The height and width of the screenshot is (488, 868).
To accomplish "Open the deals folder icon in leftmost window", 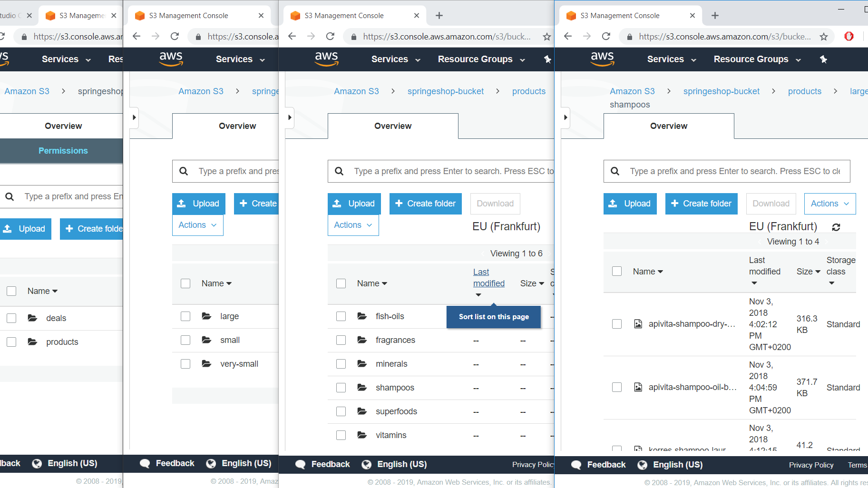I will pos(32,318).
